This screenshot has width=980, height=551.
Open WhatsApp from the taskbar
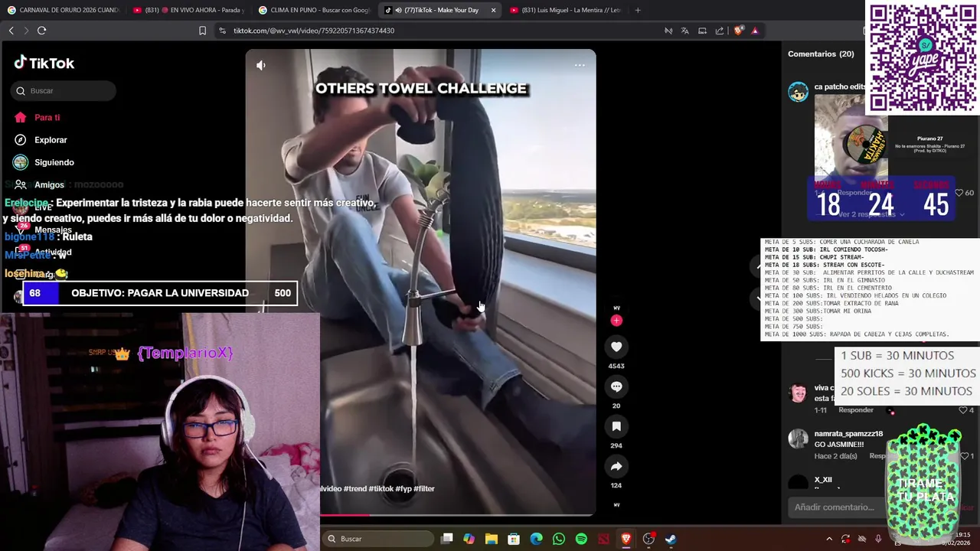tap(559, 539)
